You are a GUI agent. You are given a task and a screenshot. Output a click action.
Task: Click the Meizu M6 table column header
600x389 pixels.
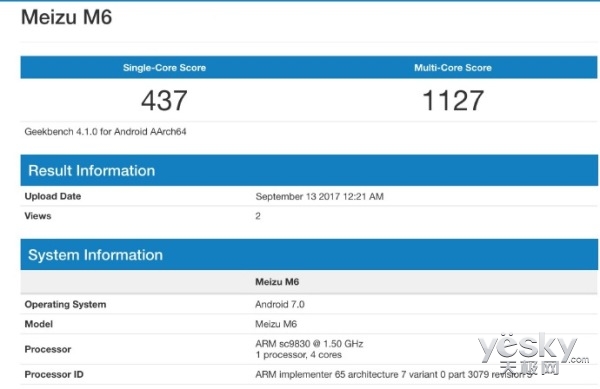pyautogui.click(x=277, y=282)
